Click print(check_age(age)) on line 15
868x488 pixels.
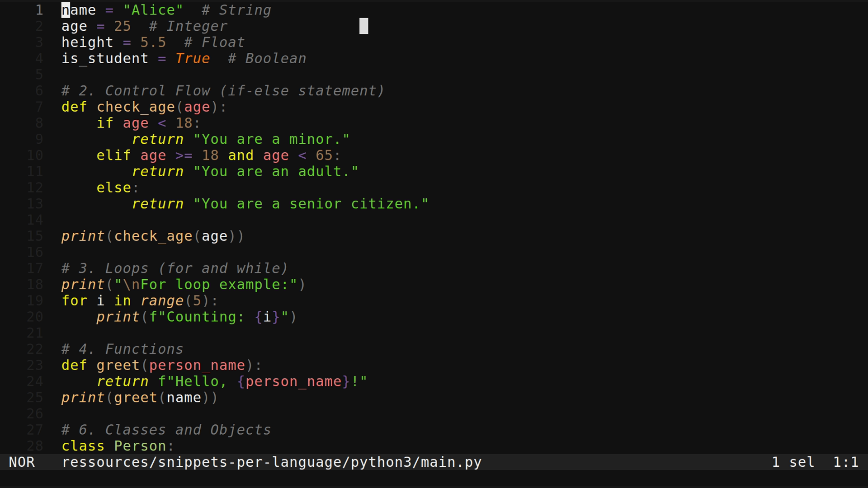[x=152, y=236]
